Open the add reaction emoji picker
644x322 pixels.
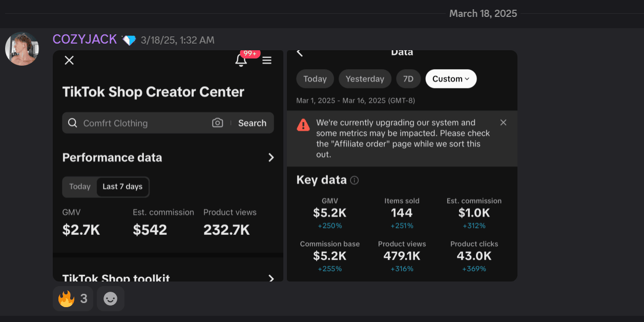pyautogui.click(x=111, y=298)
